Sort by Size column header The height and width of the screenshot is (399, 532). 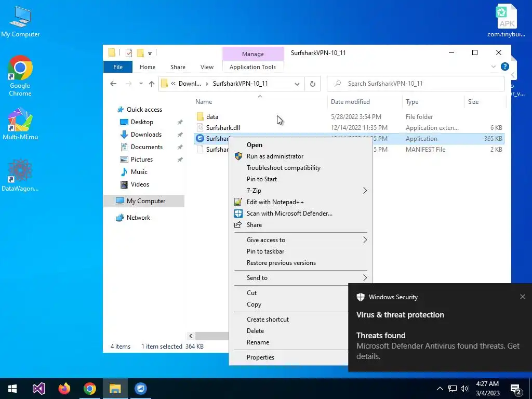(x=473, y=102)
